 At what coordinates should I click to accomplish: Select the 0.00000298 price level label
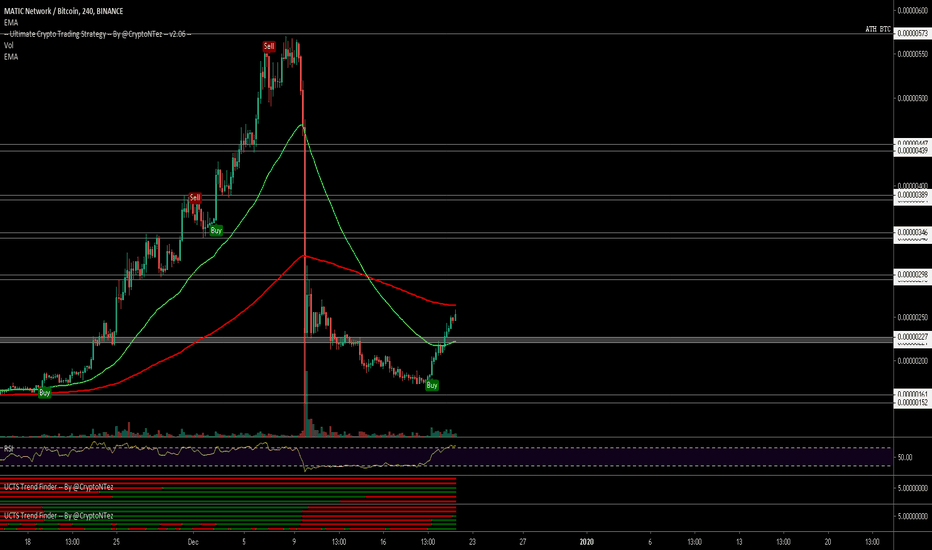912,275
